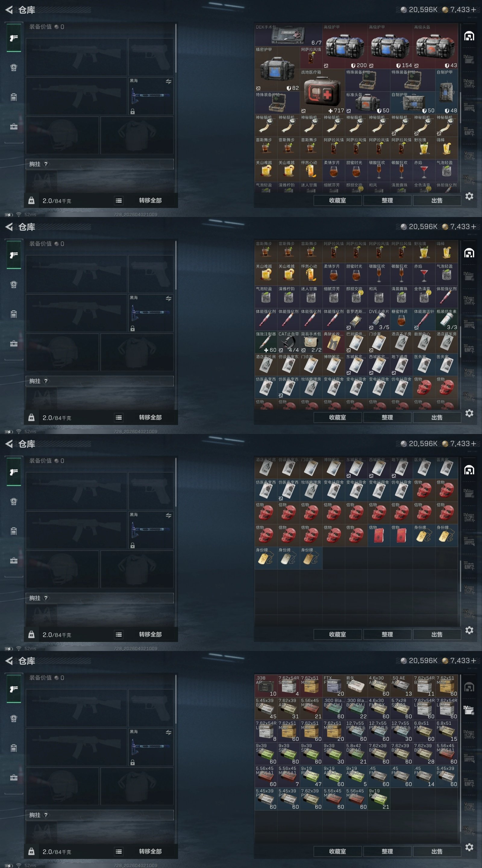Choose the FTX ammo box
482x868 pixels.
[x=333, y=686]
